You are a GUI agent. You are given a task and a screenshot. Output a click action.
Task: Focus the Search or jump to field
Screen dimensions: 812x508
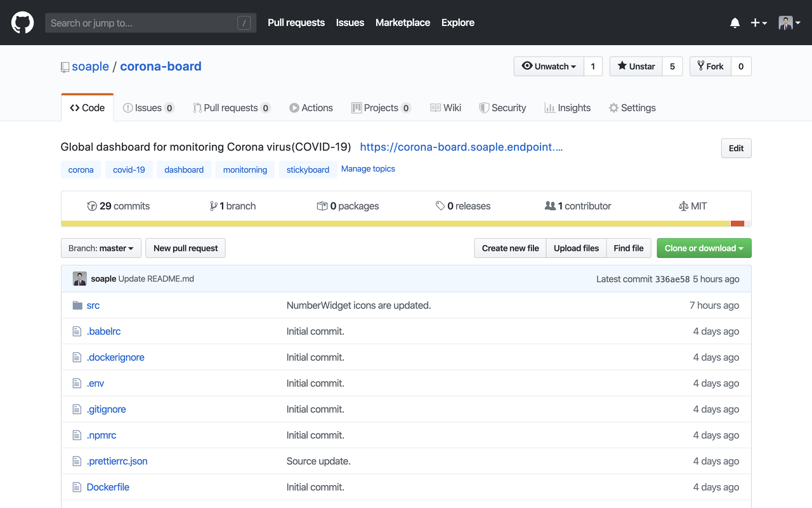click(143, 23)
